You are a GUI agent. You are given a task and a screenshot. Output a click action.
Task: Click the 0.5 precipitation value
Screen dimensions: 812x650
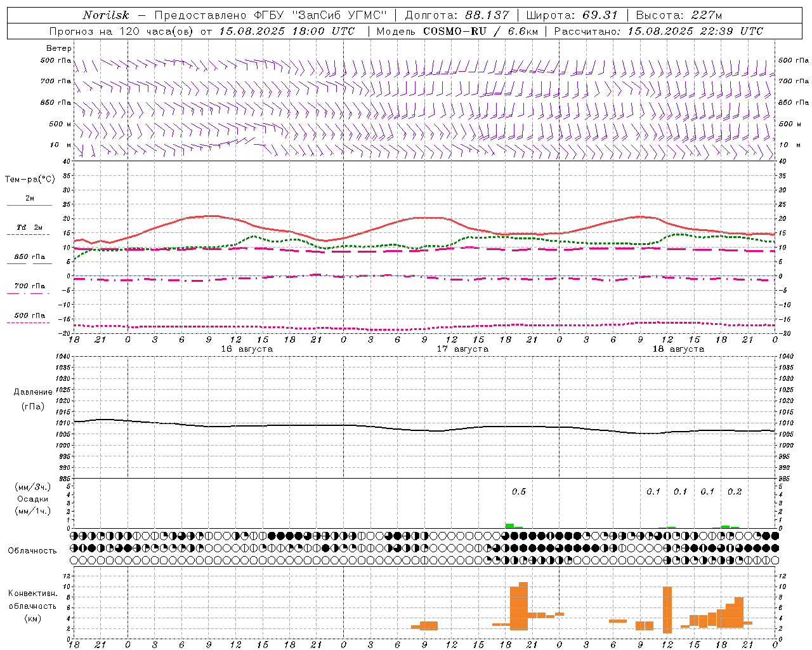pyautogui.click(x=519, y=492)
